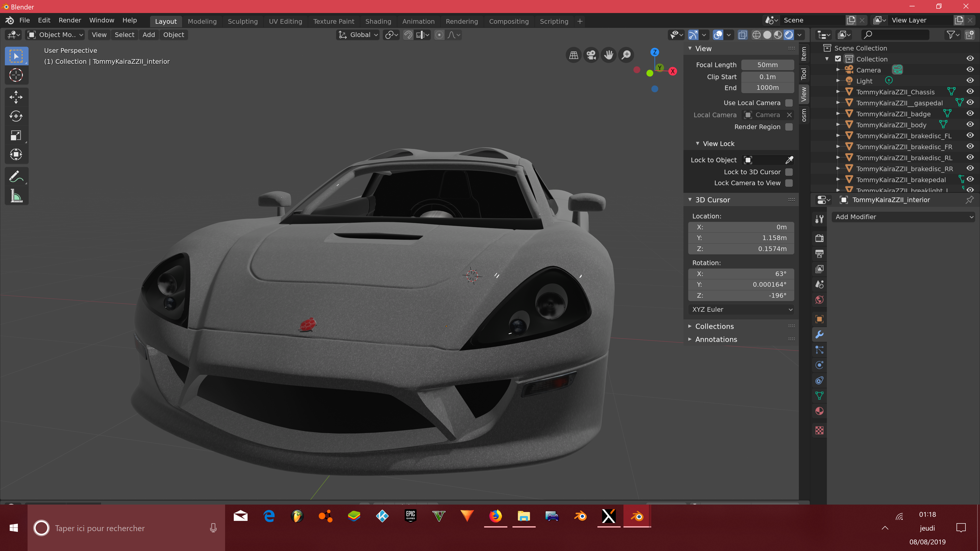Switch to wireframe shading mode
980x551 pixels.
(x=757, y=35)
